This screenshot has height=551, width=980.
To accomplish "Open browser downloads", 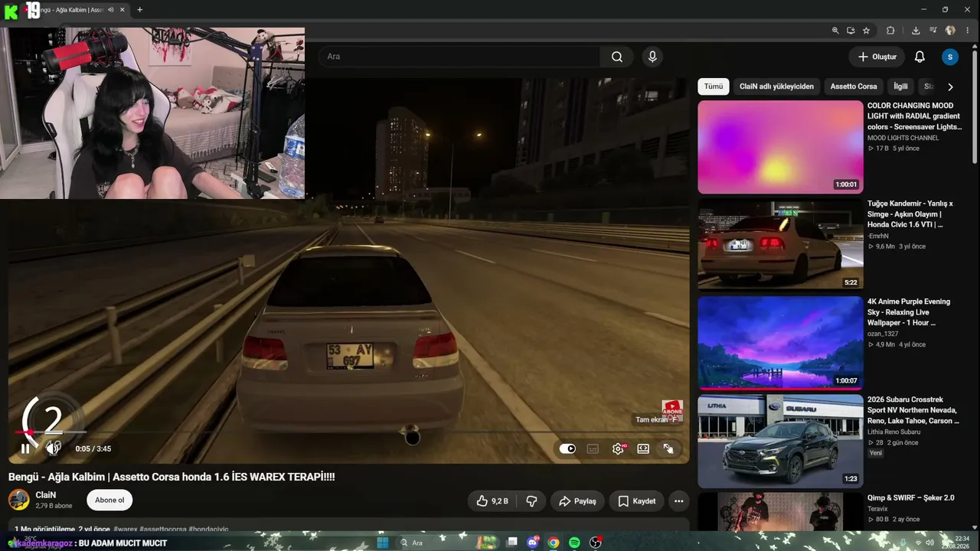I will (x=916, y=31).
